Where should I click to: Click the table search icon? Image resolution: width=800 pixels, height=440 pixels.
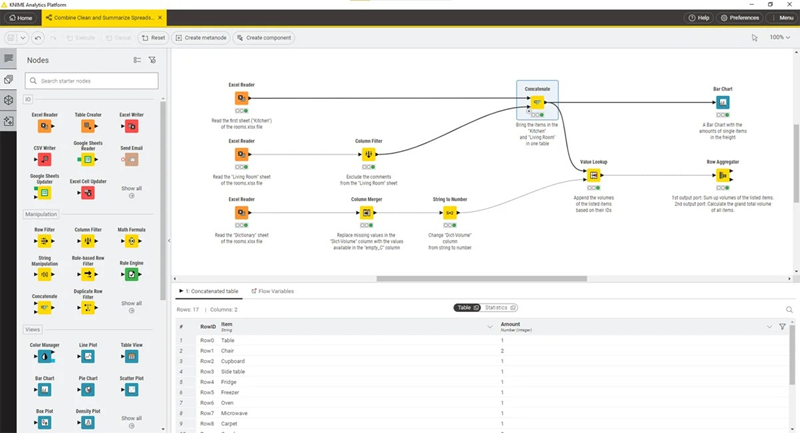(789, 309)
